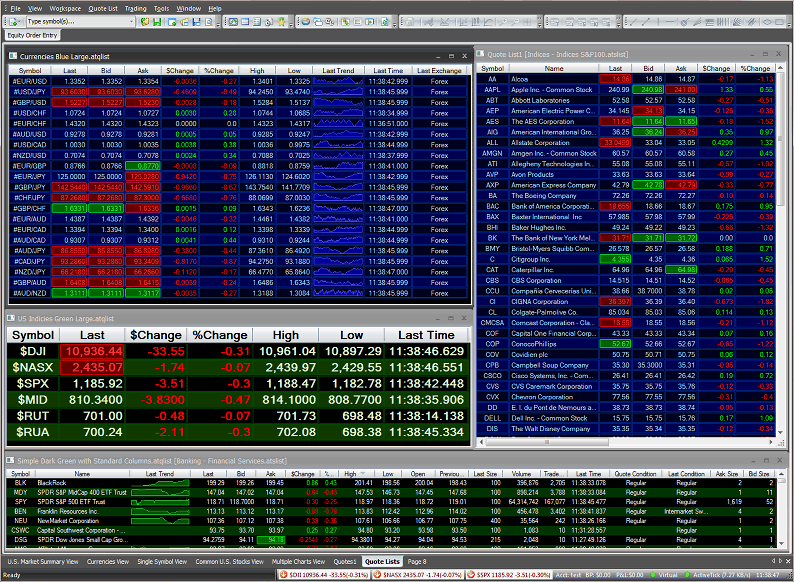Screen dimensions: 794x582
Task: Click the cascade windows toolbar icon
Action: [x=318, y=22]
